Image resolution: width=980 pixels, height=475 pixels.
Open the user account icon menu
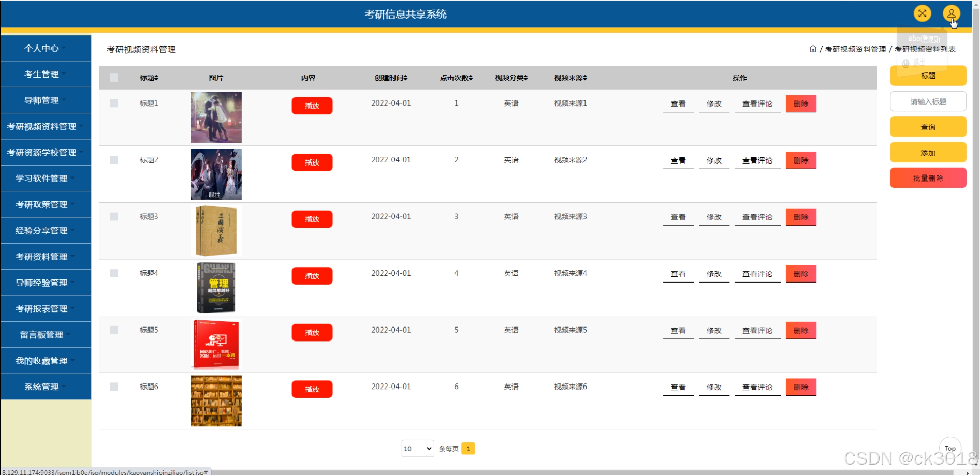point(952,13)
